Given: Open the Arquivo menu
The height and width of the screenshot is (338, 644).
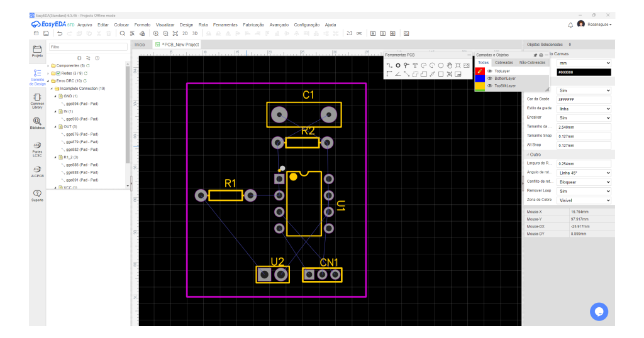Looking at the screenshot, I should click(x=85, y=25).
